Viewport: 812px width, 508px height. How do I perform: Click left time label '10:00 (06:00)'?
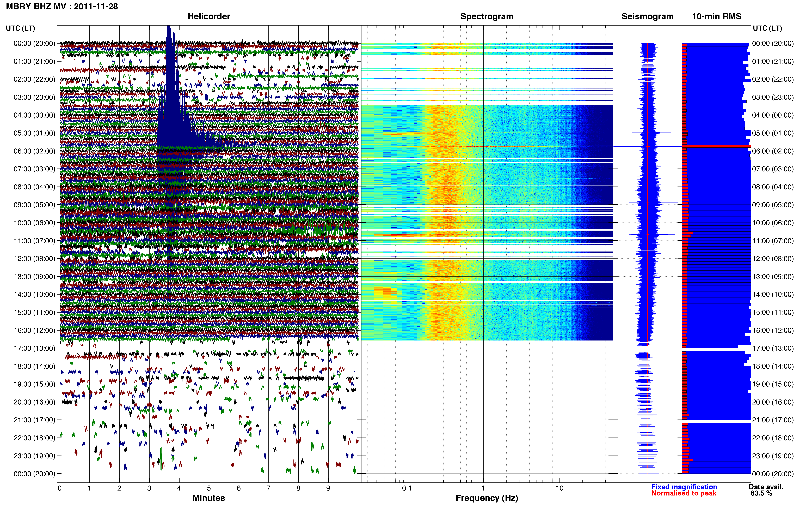(34, 223)
